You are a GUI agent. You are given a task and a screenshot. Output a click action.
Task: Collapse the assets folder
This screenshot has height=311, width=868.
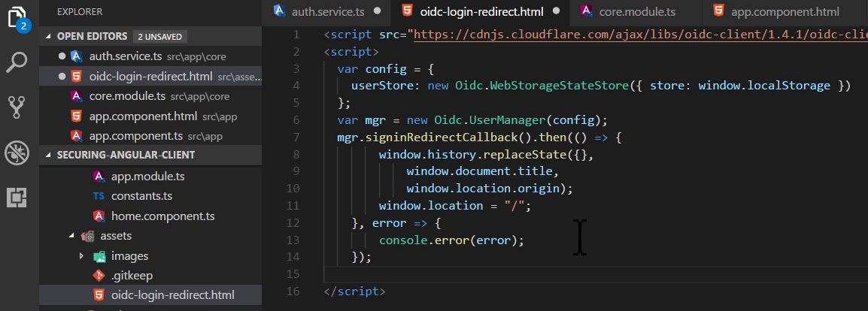(71, 236)
